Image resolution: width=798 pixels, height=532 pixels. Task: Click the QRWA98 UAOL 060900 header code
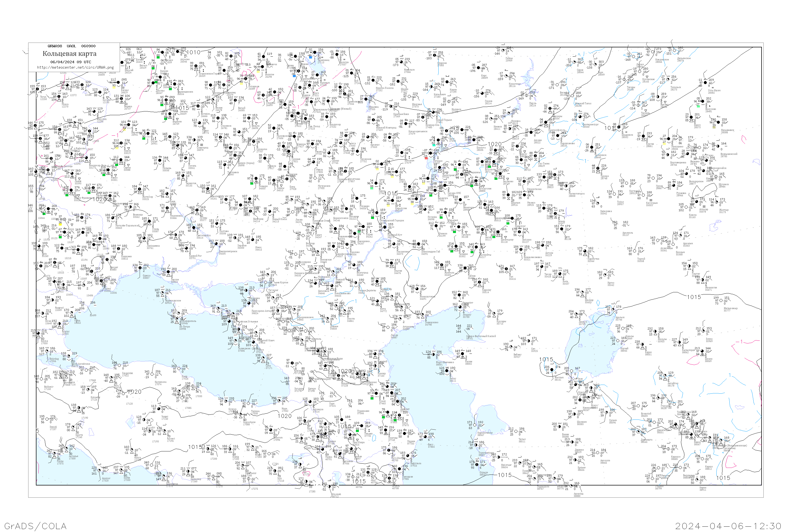click(x=71, y=46)
